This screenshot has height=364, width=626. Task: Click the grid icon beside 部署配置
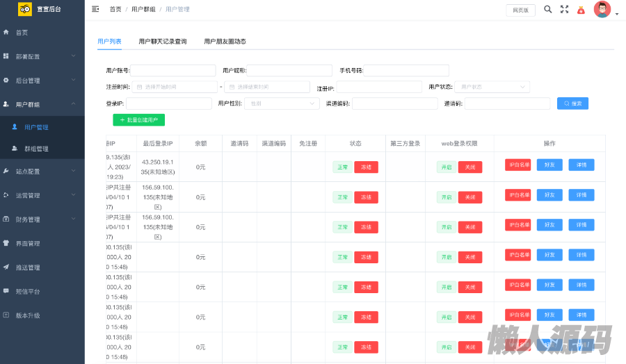(6, 56)
